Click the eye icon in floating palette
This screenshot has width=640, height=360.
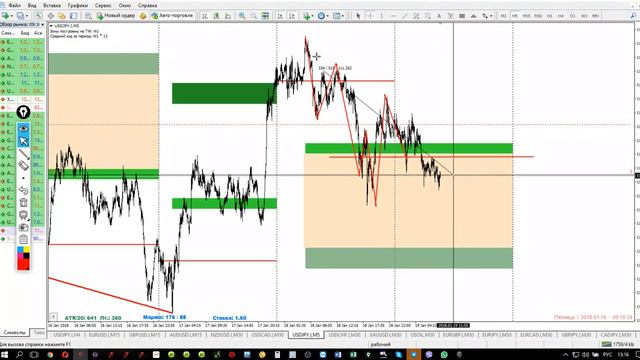tap(23, 128)
